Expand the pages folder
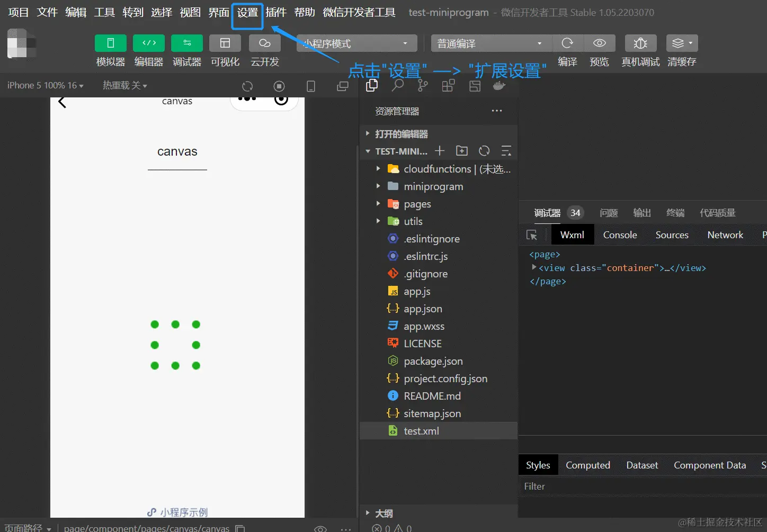Viewport: 767px width, 532px height. point(439,204)
